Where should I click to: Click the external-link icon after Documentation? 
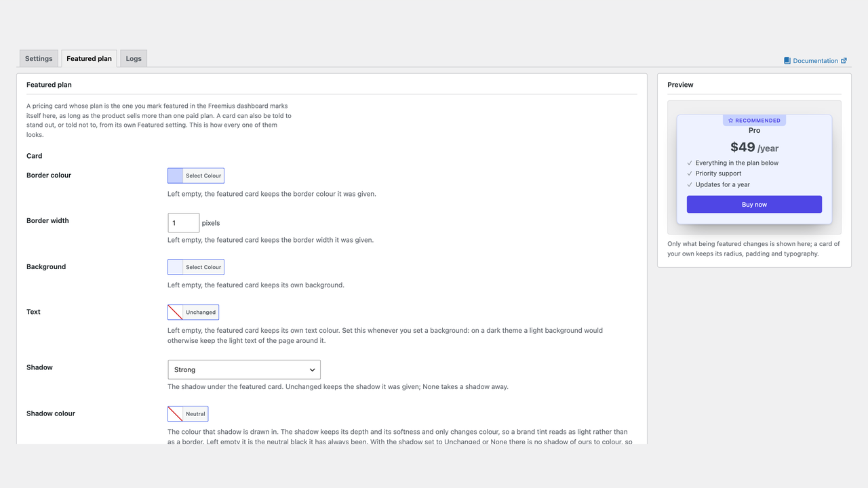[844, 61]
